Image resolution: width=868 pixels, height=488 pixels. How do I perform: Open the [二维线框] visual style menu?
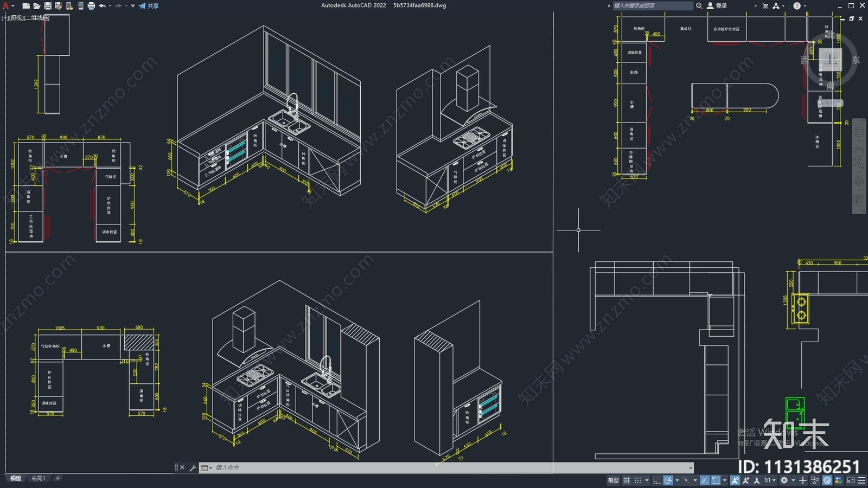(37, 18)
